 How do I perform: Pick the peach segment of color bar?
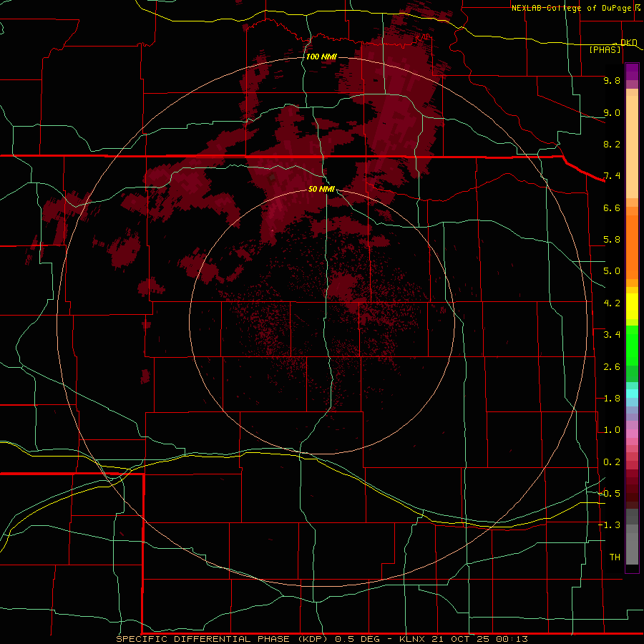pyautogui.click(x=632, y=147)
